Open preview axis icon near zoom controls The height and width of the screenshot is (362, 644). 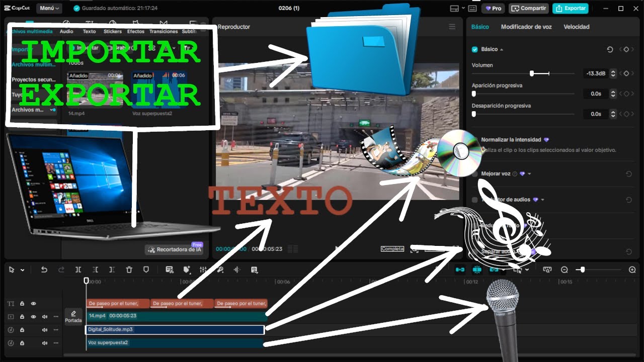pyautogui.click(x=547, y=269)
